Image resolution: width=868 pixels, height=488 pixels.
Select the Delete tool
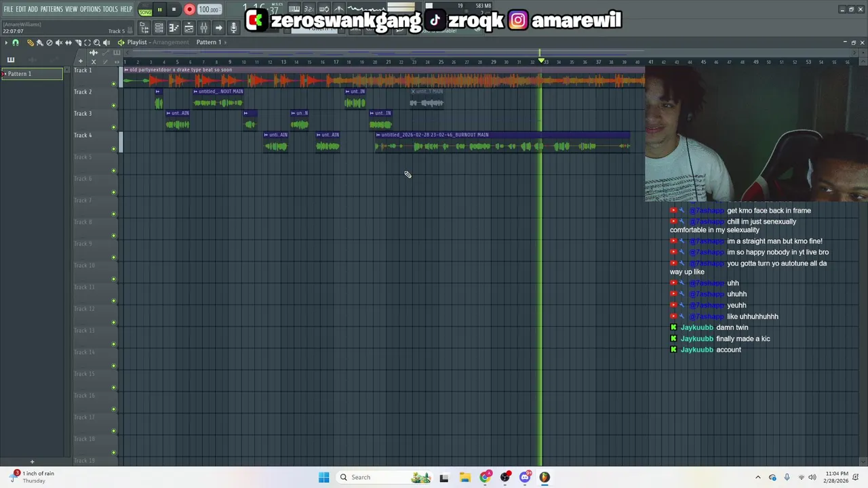(x=50, y=43)
